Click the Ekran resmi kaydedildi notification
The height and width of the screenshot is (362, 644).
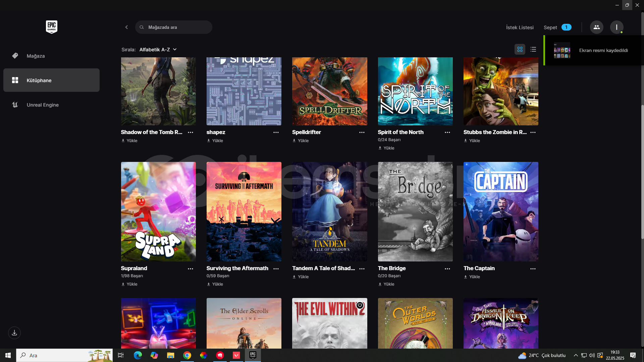coord(594,50)
